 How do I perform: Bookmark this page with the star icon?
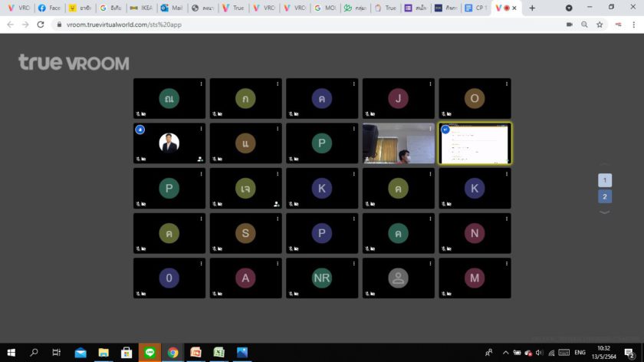click(x=600, y=25)
